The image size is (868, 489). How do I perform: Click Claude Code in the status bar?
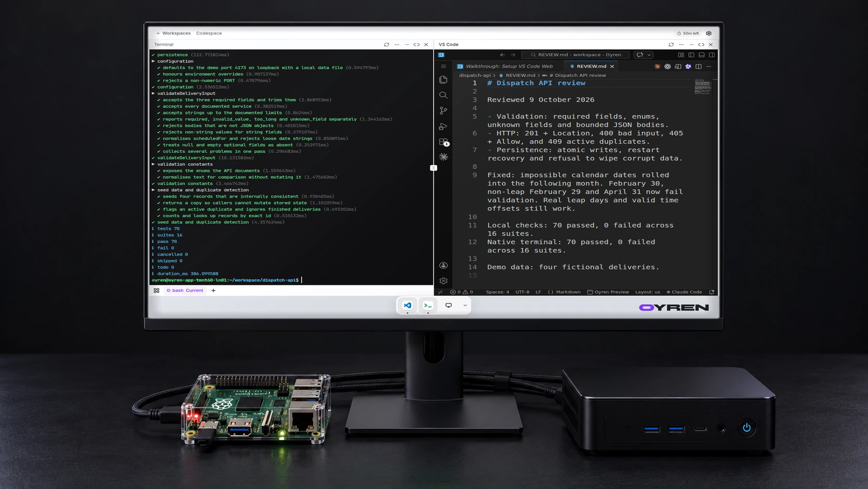tap(684, 292)
